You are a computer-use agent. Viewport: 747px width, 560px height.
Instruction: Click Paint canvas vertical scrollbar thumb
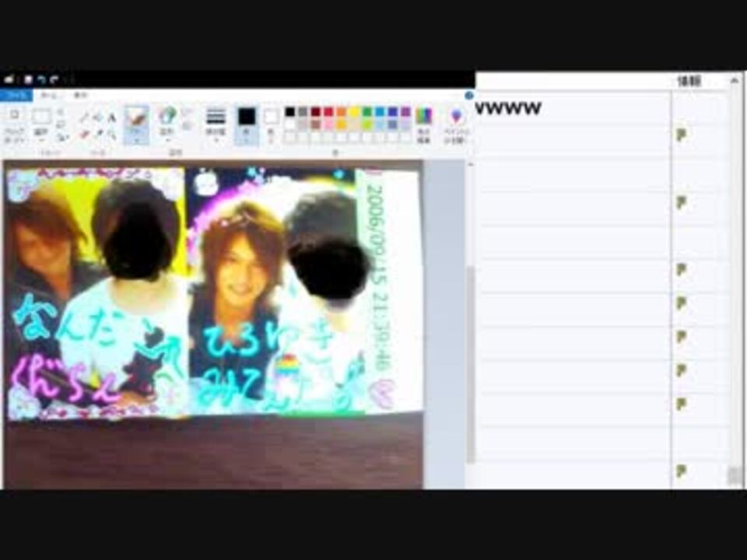click(x=471, y=364)
